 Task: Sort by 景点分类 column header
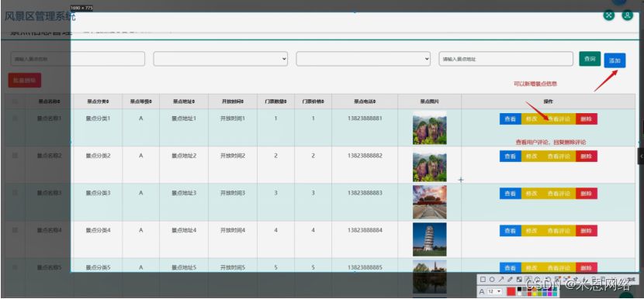coord(99,101)
